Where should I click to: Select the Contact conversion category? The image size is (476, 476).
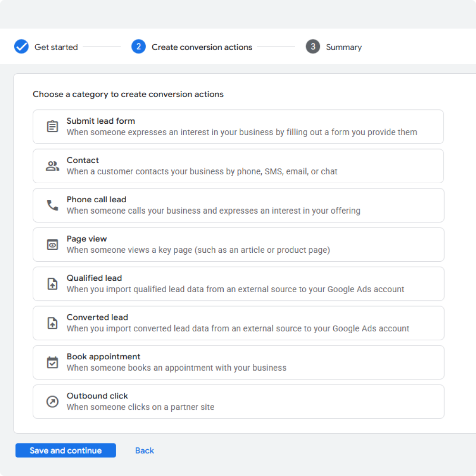(x=238, y=166)
